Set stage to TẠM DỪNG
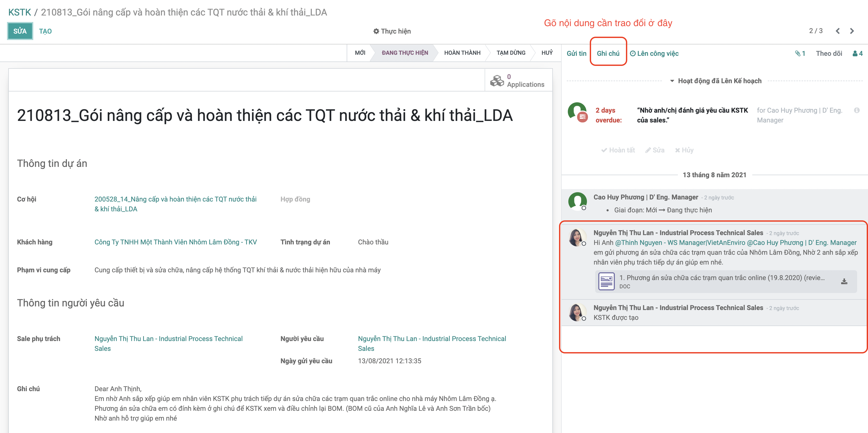The image size is (868, 433). tap(510, 53)
